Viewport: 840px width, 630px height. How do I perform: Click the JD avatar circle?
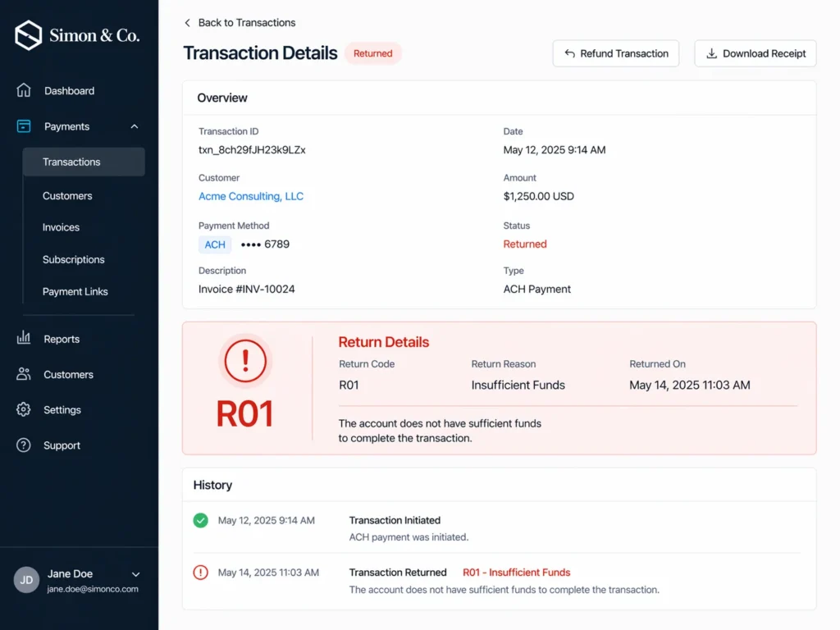(26, 580)
